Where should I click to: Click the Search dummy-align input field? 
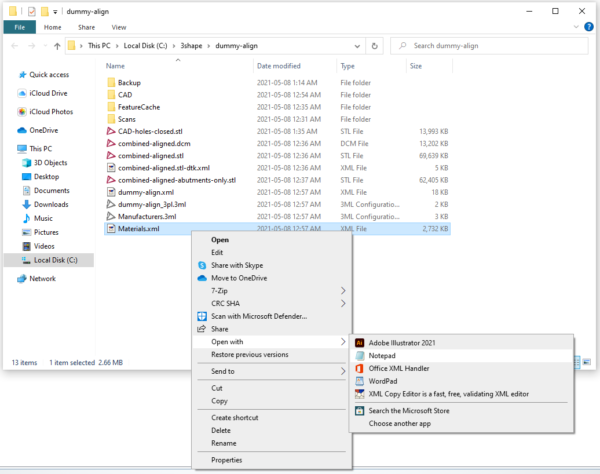[494, 46]
